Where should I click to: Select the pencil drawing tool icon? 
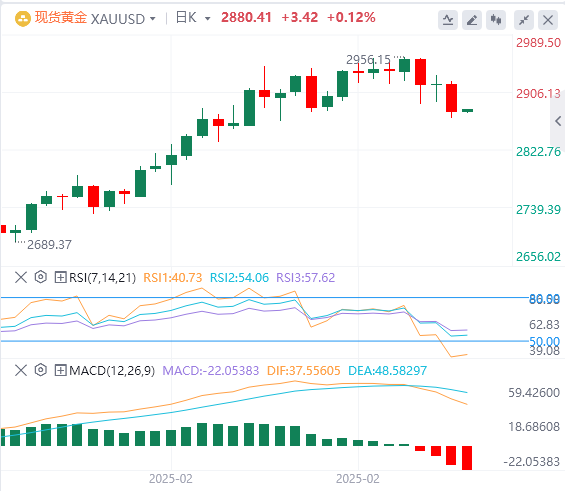[x=472, y=20]
